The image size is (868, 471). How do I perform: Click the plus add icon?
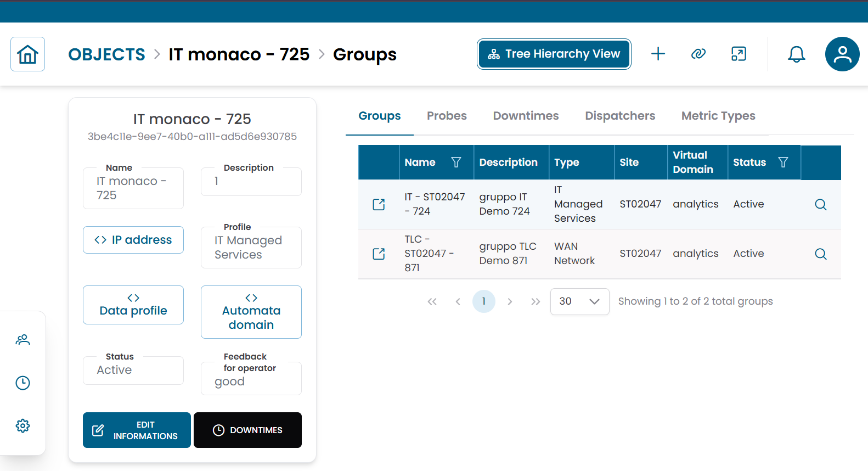click(658, 54)
